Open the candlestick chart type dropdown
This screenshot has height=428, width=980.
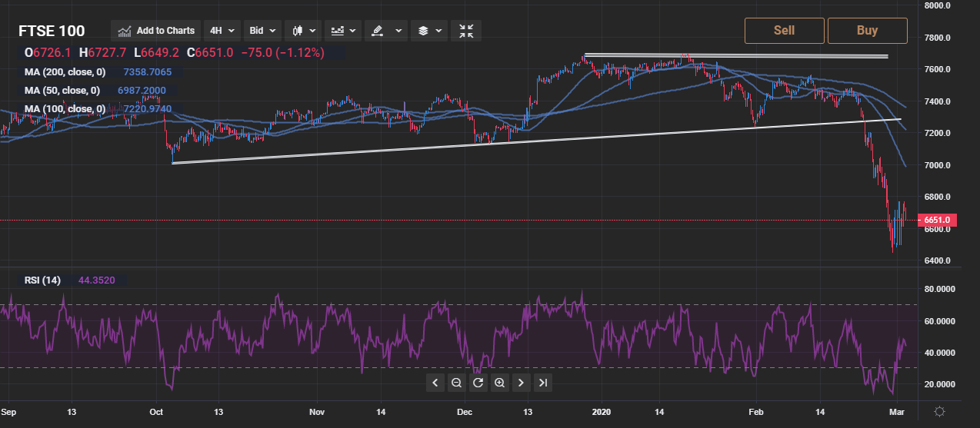pyautogui.click(x=303, y=31)
